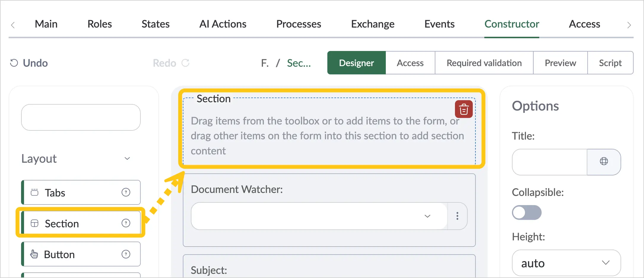Toggle the Collapsible switch

526,213
